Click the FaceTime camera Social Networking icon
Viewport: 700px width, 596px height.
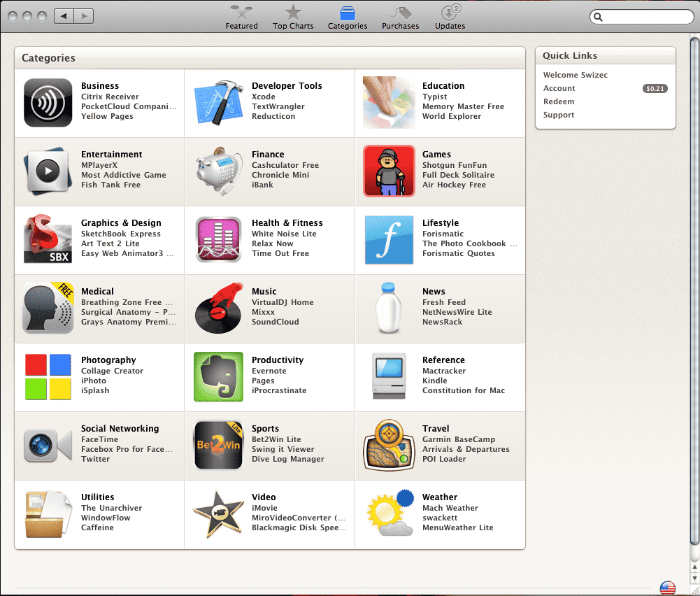[48, 446]
